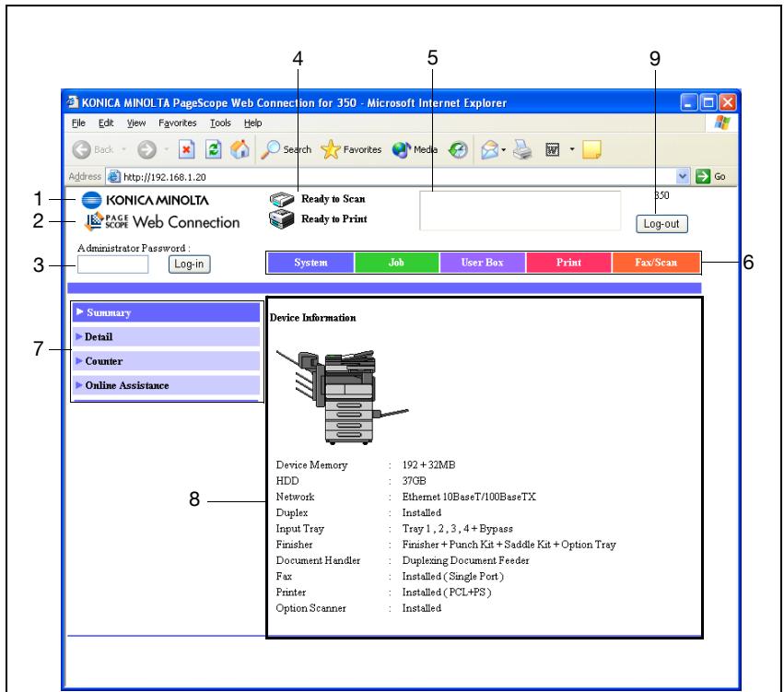This screenshot has width=784, height=692.
Task: Switch to the orange Fax/Scan tab
Action: tap(656, 263)
